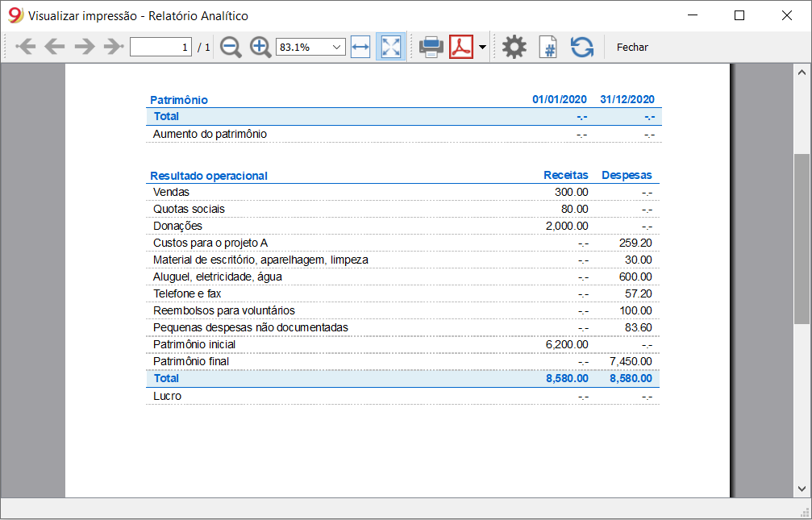
Task: Click the 31/12/2020 column header
Action: 627,99
